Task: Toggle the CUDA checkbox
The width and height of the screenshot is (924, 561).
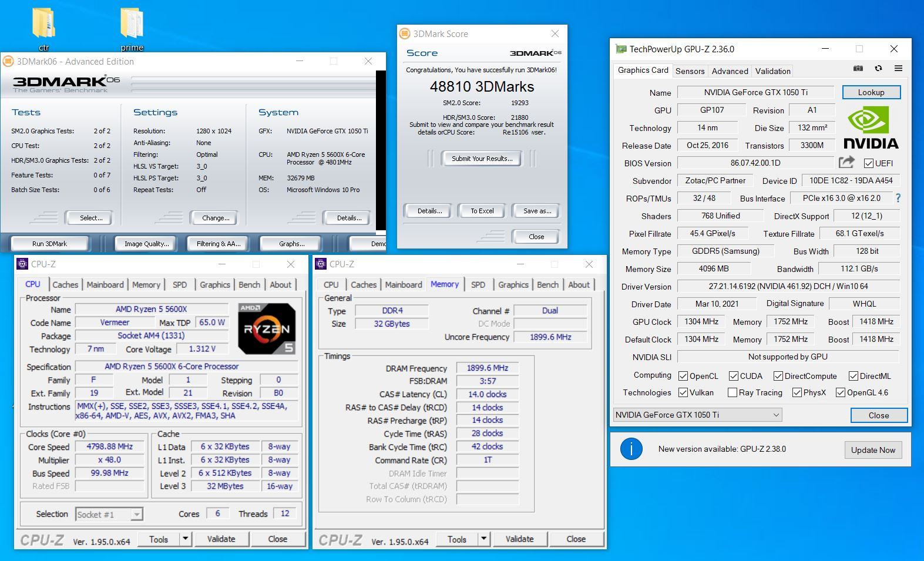Action: pos(734,376)
